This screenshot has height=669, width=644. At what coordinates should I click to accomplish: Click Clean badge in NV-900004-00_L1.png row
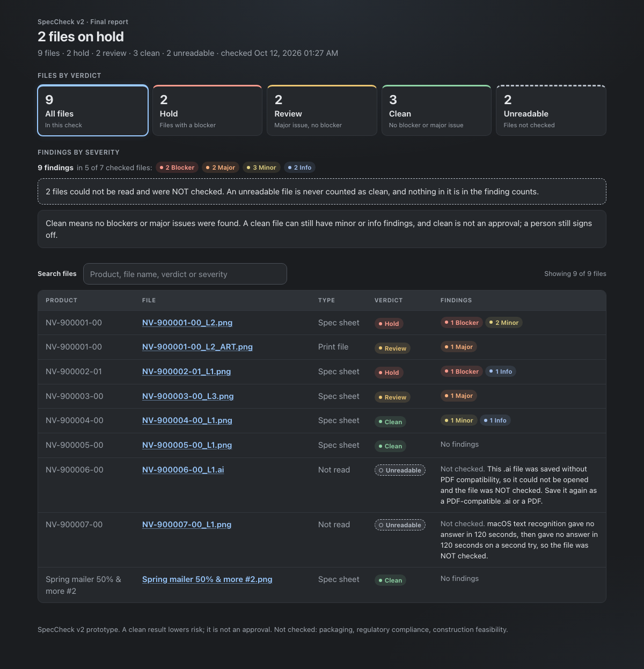point(390,422)
